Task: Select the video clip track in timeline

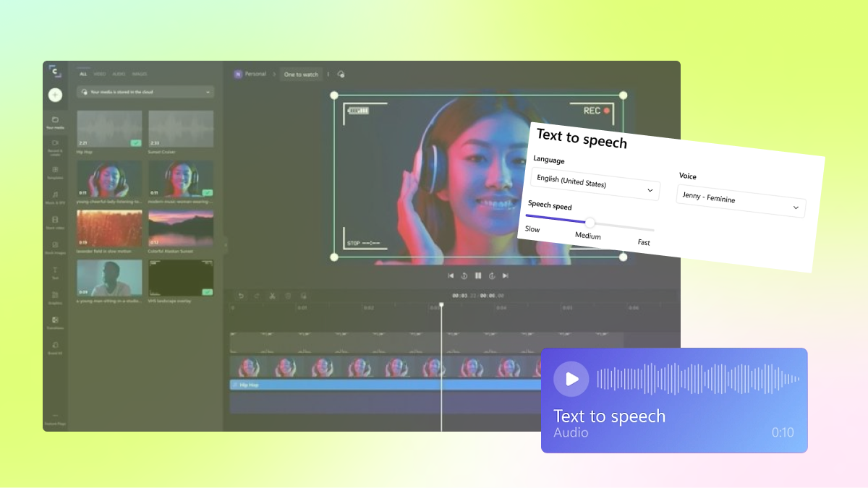Action: (385, 366)
